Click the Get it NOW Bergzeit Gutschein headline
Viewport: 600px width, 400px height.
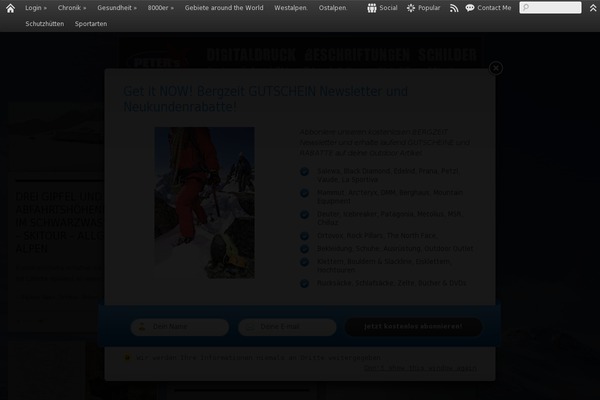coord(266,99)
